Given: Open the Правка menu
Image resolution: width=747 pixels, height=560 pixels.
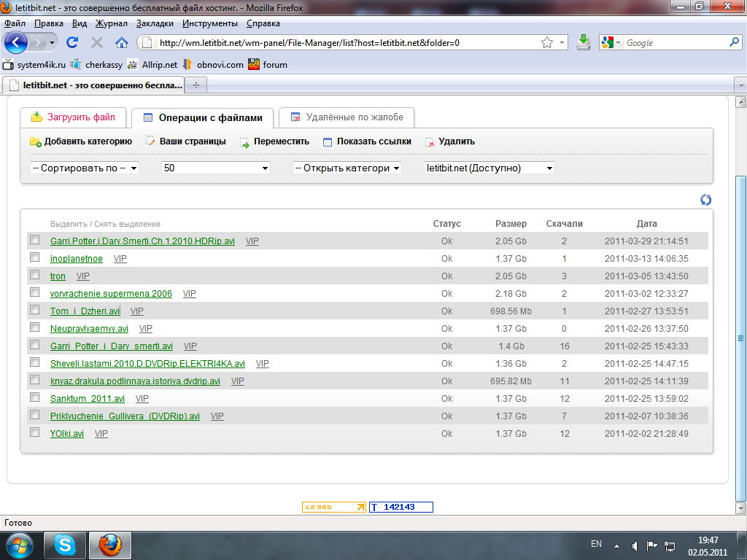Looking at the screenshot, I should pos(49,23).
